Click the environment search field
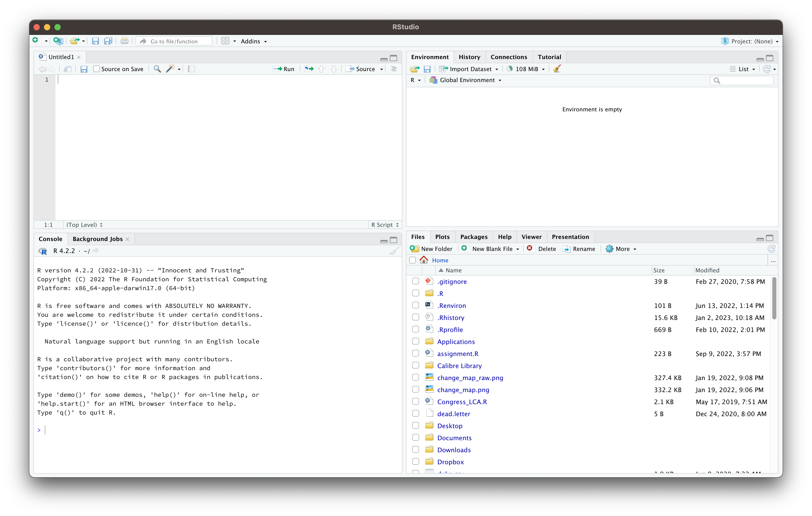812x516 pixels. pos(746,80)
